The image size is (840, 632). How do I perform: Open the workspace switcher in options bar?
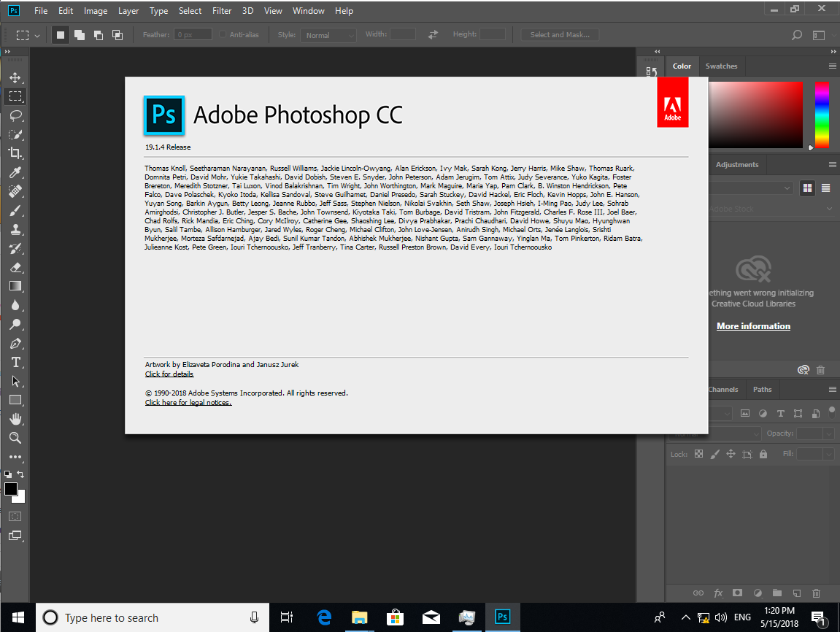(x=819, y=35)
